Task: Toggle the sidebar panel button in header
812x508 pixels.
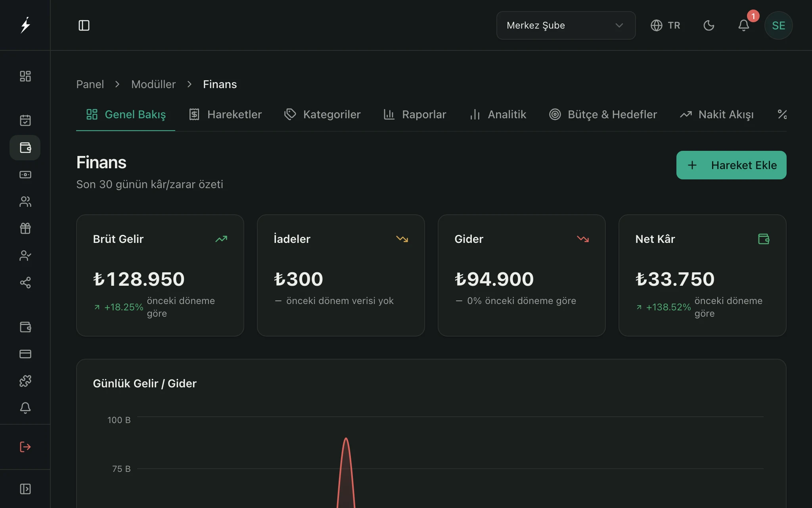Action: 84,25
